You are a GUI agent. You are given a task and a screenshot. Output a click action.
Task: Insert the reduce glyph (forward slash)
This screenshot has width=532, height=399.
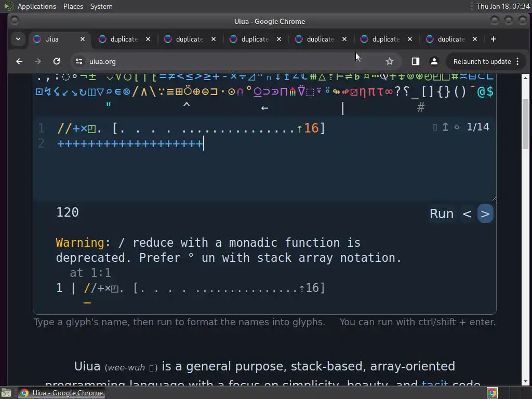(x=135, y=91)
